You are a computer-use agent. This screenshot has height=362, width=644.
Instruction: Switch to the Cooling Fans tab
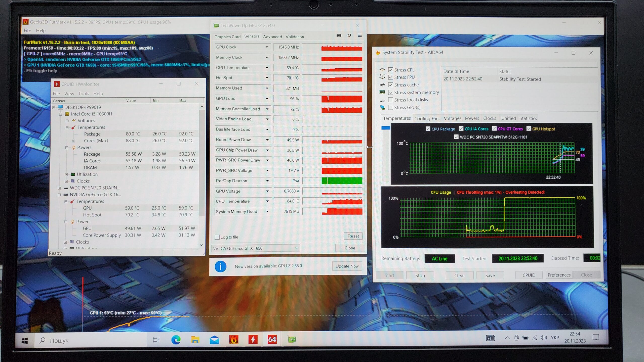(x=427, y=118)
